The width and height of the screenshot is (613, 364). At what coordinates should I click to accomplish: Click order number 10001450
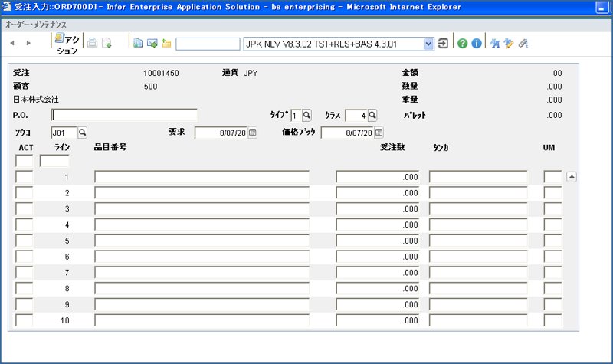tap(161, 73)
